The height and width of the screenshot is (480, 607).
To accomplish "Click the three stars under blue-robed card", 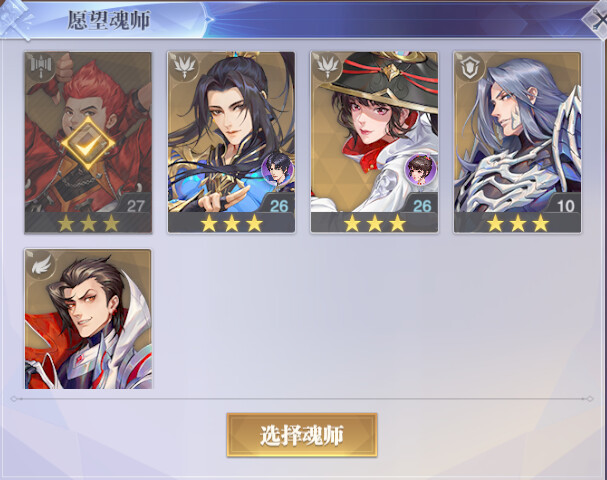I will (x=231, y=223).
